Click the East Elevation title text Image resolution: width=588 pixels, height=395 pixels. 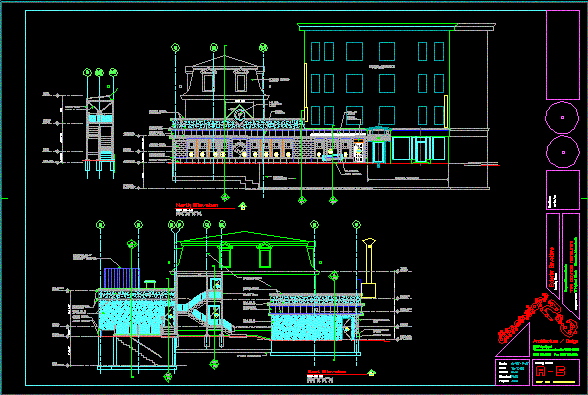(x=327, y=372)
